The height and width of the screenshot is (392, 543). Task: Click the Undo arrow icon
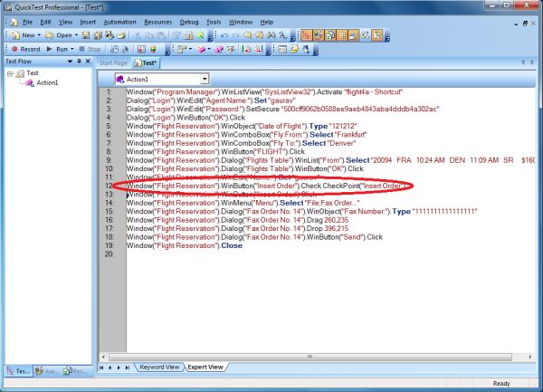tap(224, 35)
